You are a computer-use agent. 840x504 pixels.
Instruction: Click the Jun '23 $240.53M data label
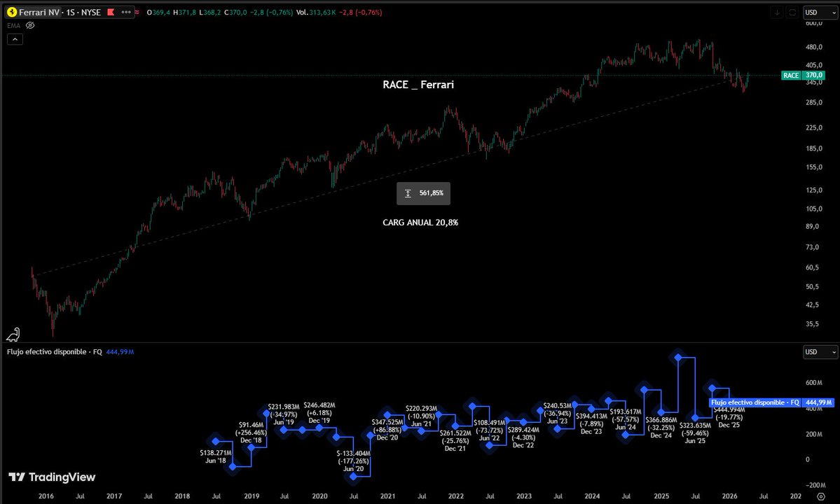[557, 413]
